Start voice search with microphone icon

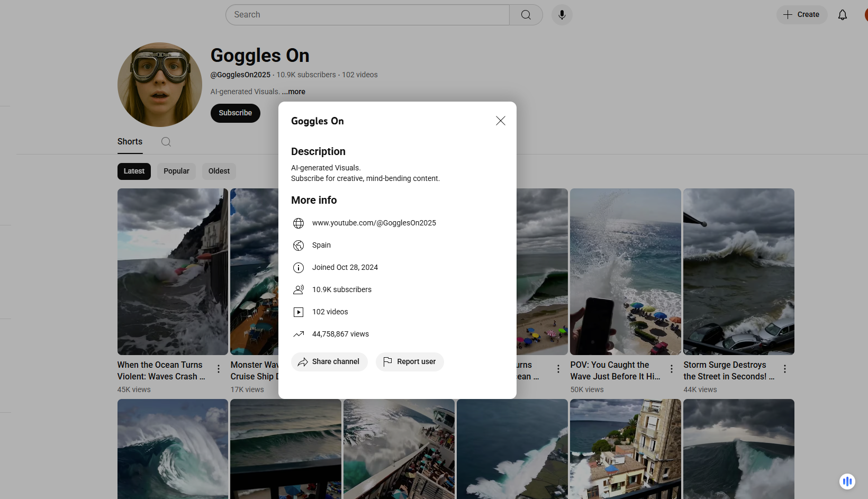pos(562,15)
